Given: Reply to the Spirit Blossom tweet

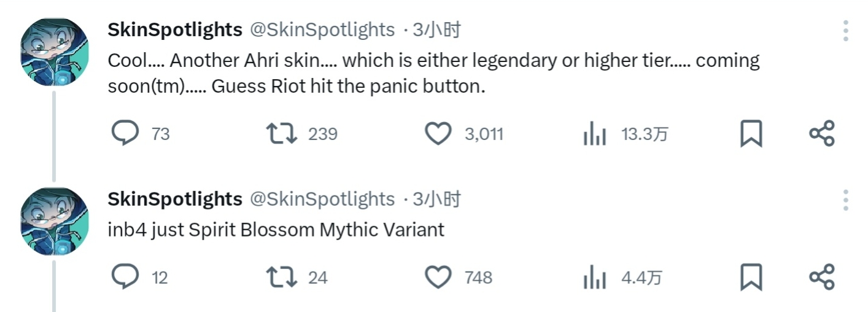Looking at the screenshot, I should click(x=125, y=278).
